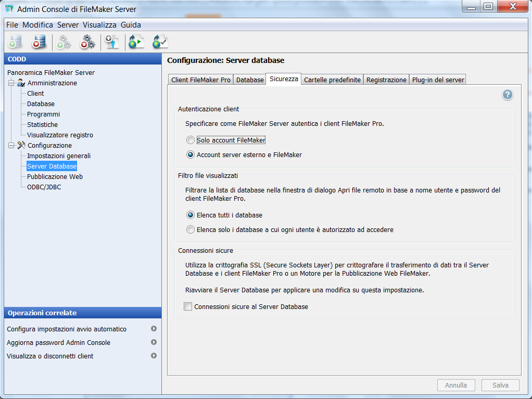Select ODBC/JDBC tree item
This screenshot has height=399, width=532.
tap(44, 187)
